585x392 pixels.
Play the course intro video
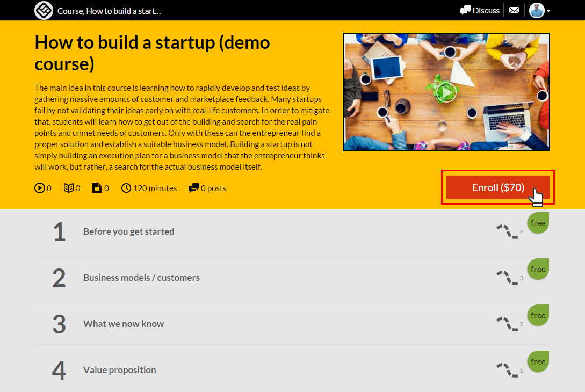tap(446, 92)
